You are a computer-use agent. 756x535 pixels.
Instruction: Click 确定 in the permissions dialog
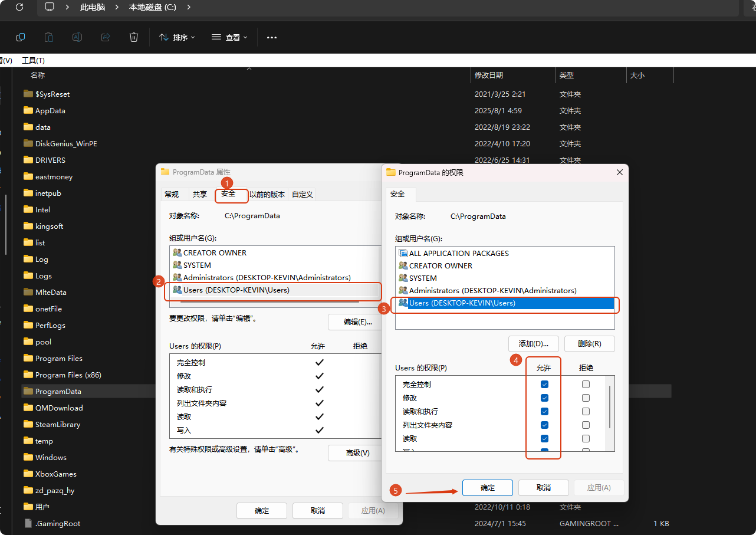[x=488, y=488]
